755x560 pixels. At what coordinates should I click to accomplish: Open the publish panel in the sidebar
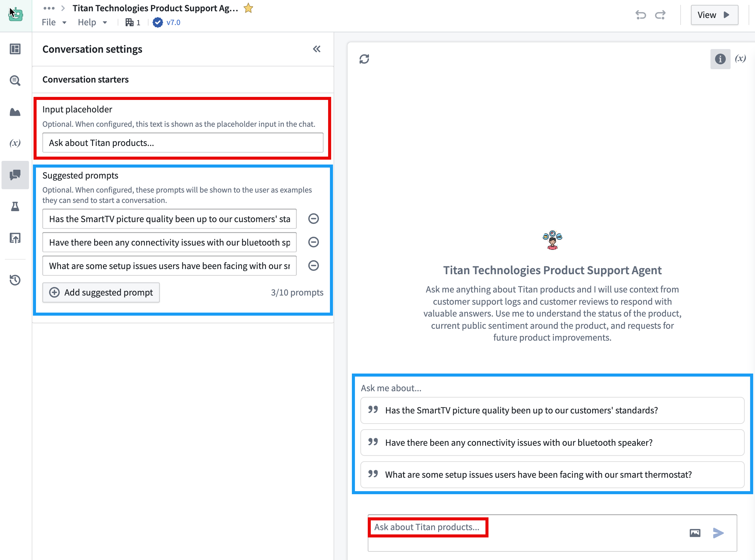[15, 238]
